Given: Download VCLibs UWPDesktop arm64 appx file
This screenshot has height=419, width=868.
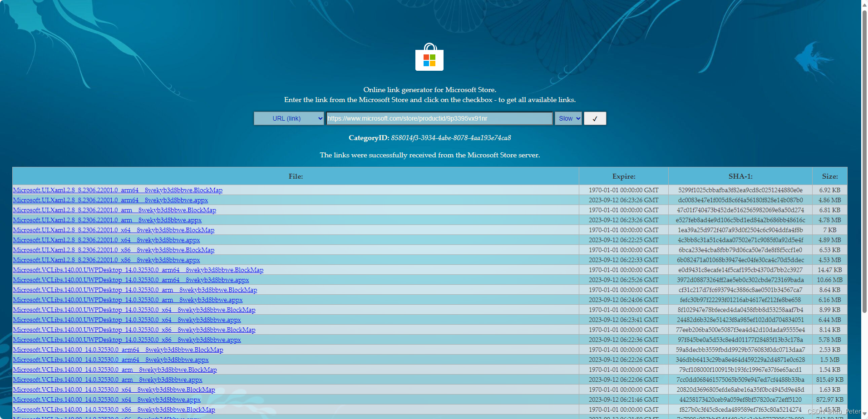Looking at the screenshot, I should [x=131, y=280].
